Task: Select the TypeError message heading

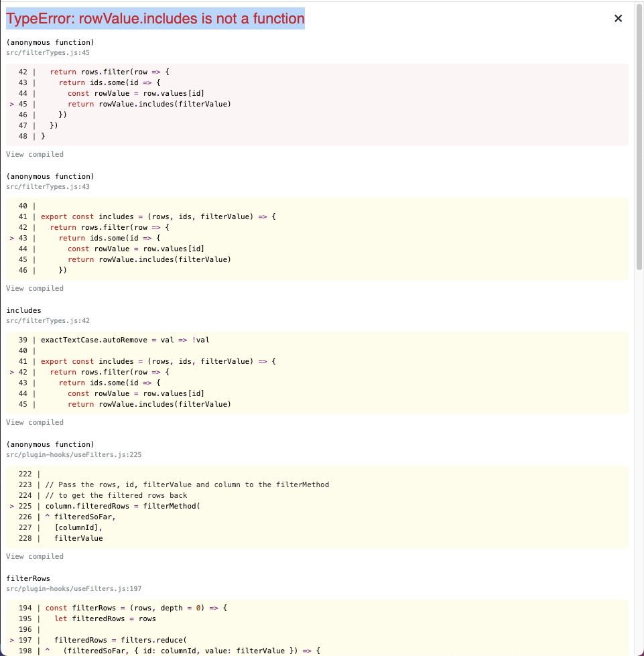Action: [155, 19]
